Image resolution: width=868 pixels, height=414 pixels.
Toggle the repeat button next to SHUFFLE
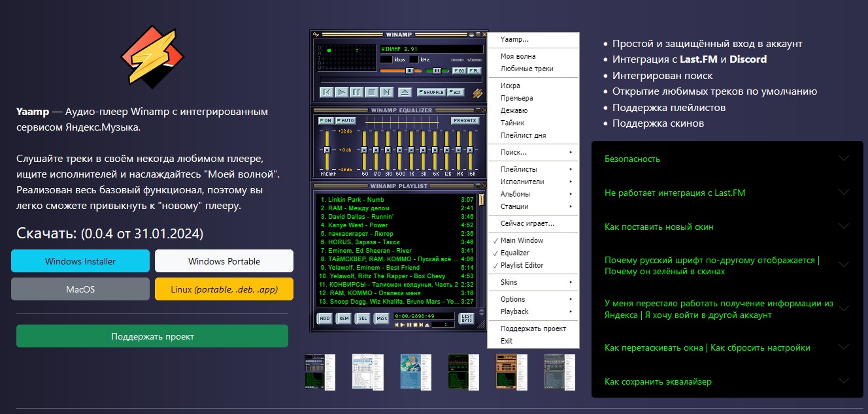[456, 92]
